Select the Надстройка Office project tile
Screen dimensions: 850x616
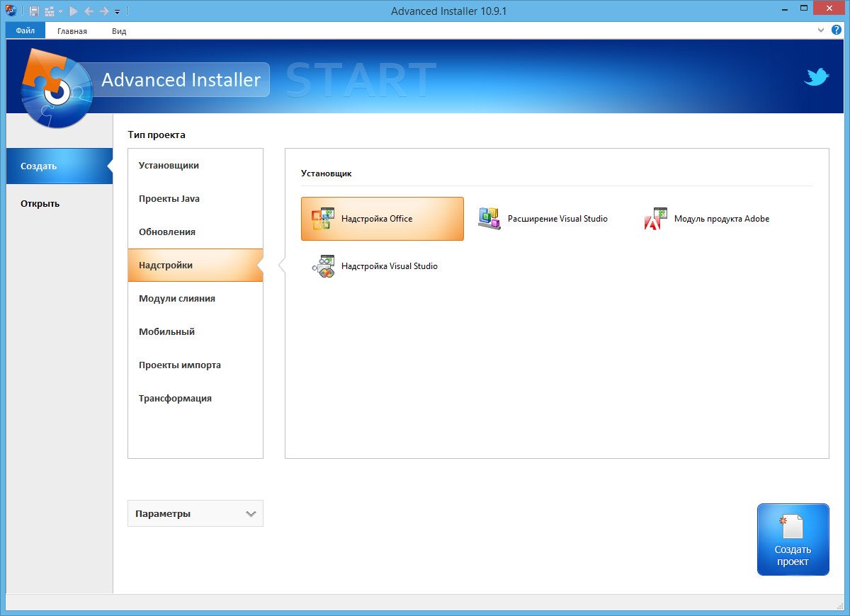(382, 219)
